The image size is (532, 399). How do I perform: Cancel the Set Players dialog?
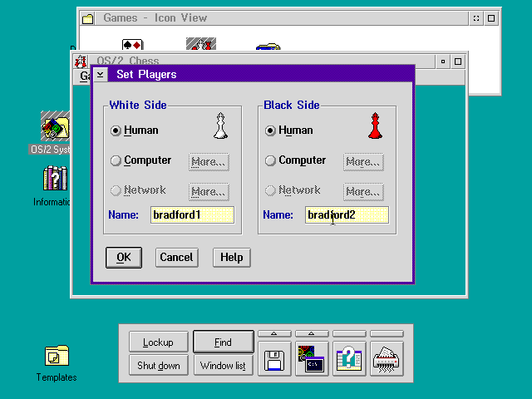[x=177, y=258]
